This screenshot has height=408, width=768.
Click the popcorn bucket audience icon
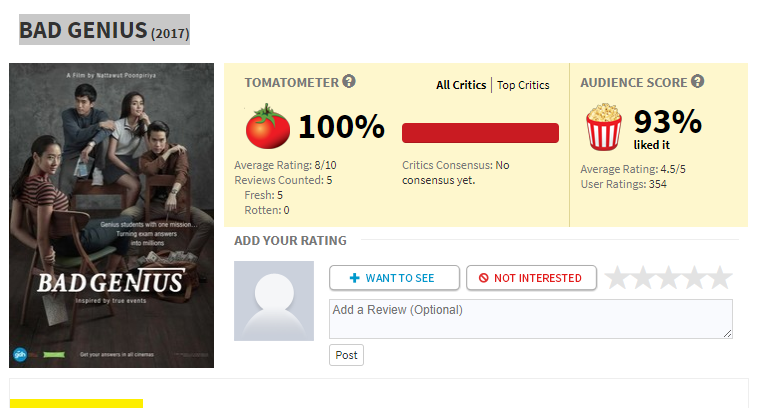pyautogui.click(x=604, y=128)
